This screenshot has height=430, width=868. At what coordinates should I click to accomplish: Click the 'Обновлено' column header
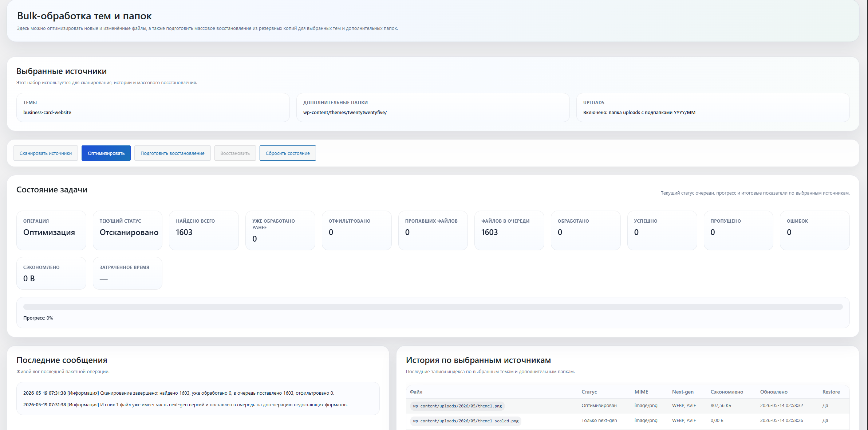tap(774, 392)
